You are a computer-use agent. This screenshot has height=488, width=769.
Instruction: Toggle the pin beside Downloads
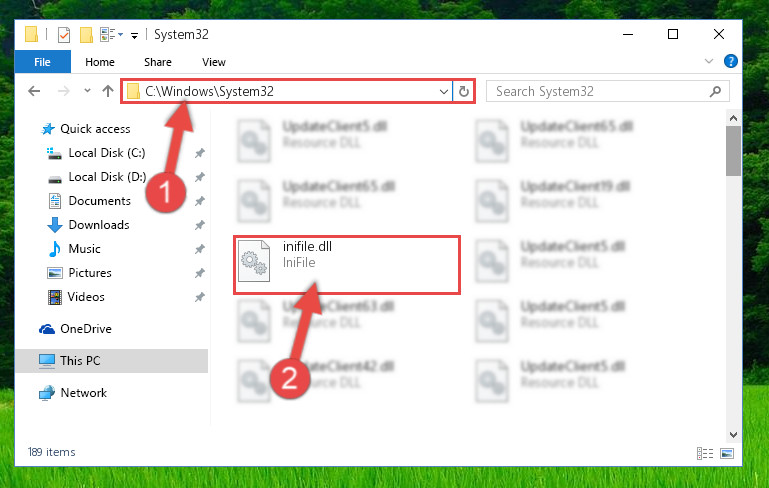pyautogui.click(x=199, y=225)
